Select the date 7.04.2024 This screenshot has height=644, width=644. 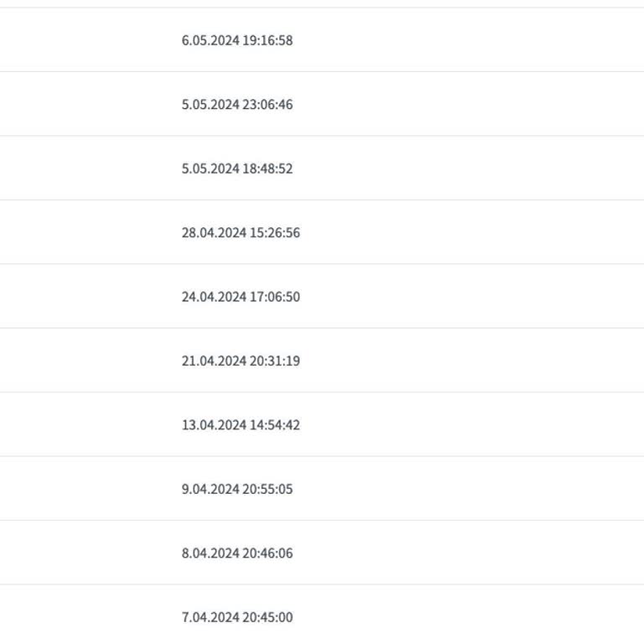point(210,617)
